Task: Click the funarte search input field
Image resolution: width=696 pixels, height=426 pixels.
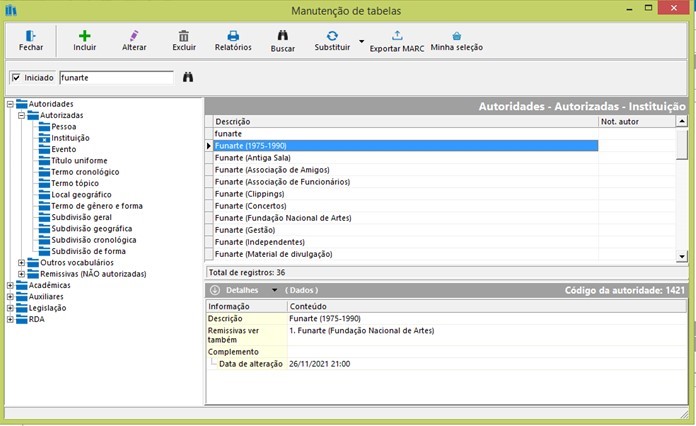Action: (x=115, y=77)
